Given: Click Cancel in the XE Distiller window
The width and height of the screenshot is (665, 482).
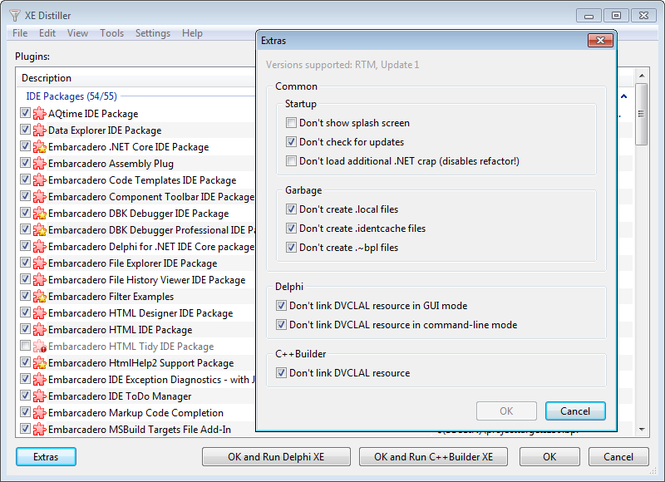Looking at the screenshot, I should tap(618, 457).
